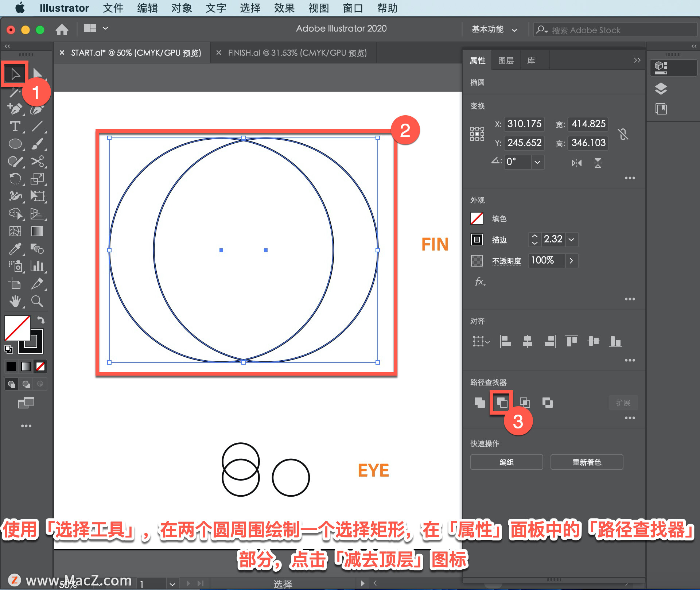Image resolution: width=700 pixels, height=590 pixels.
Task: Select the Mesh tool
Action: coord(15,231)
